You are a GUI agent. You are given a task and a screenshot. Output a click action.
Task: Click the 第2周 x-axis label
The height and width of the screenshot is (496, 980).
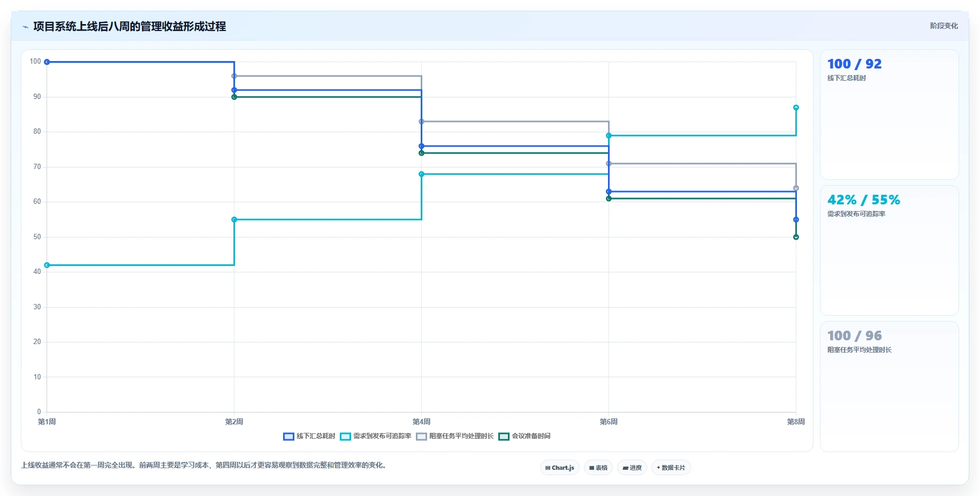click(234, 422)
